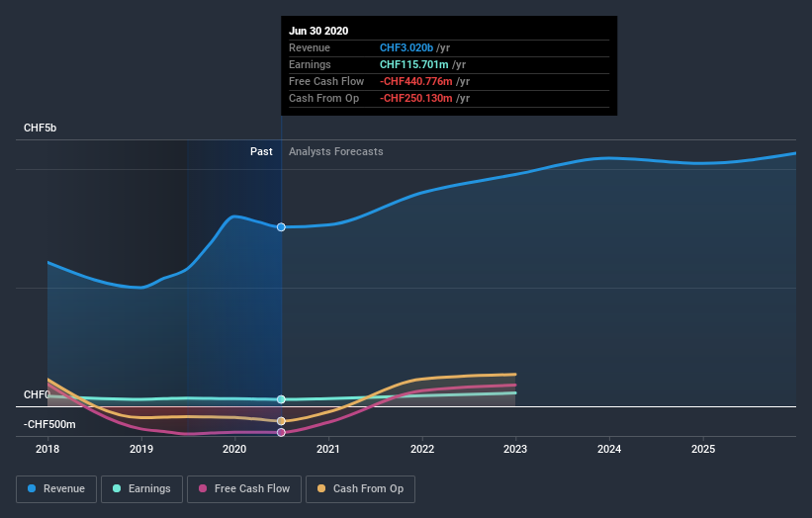The height and width of the screenshot is (518, 812).
Task: Click the Earnings row label in tooltip
Action: point(310,64)
